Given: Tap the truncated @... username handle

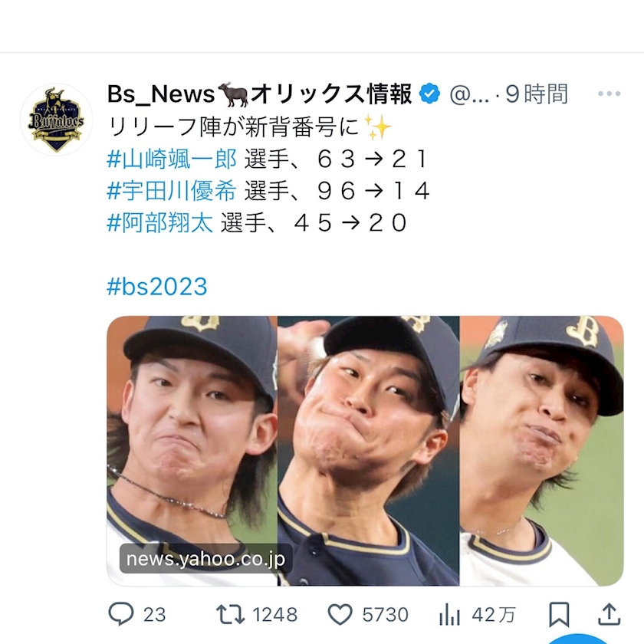Looking at the screenshot, I should pos(469,95).
